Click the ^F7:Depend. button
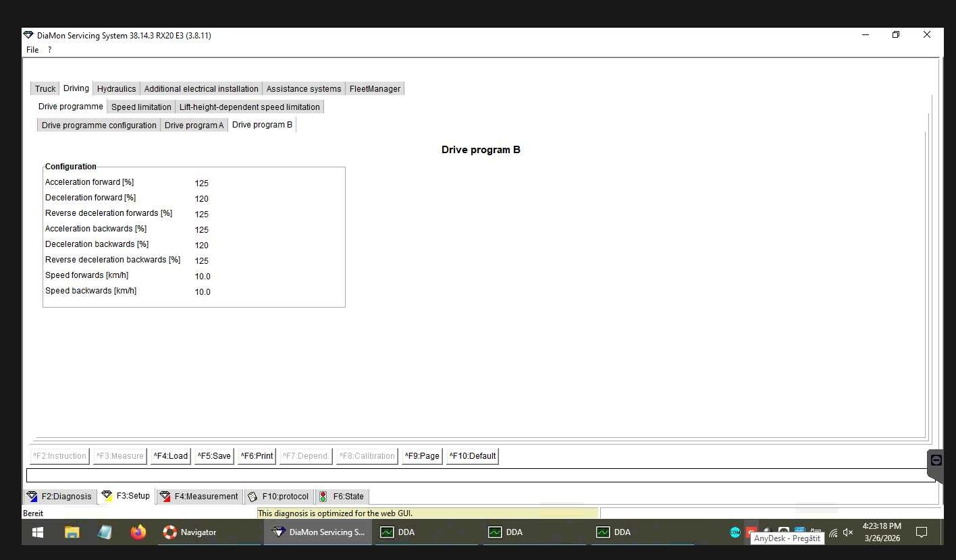This screenshot has height=560, width=956. [x=305, y=456]
